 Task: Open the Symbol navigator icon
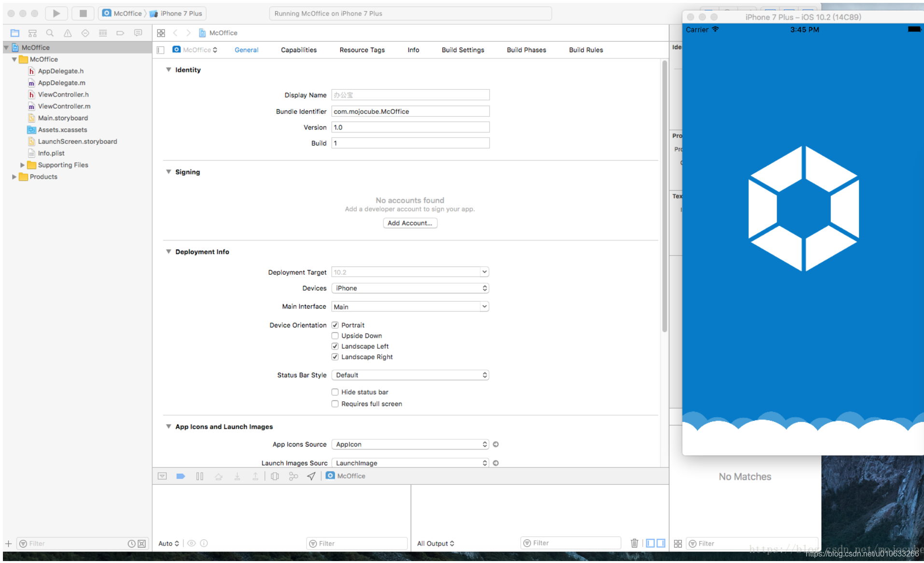click(x=32, y=33)
